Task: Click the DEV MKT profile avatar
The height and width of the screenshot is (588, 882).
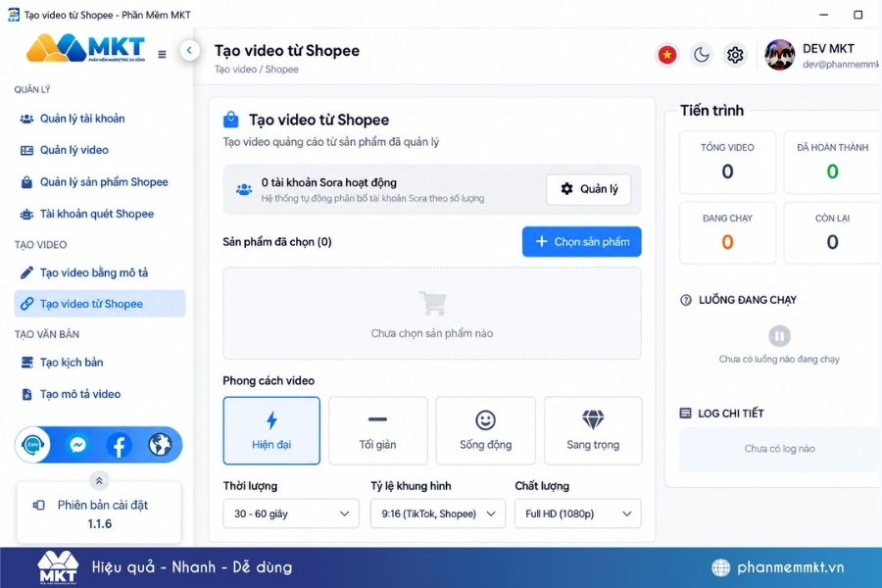Action: click(x=780, y=55)
